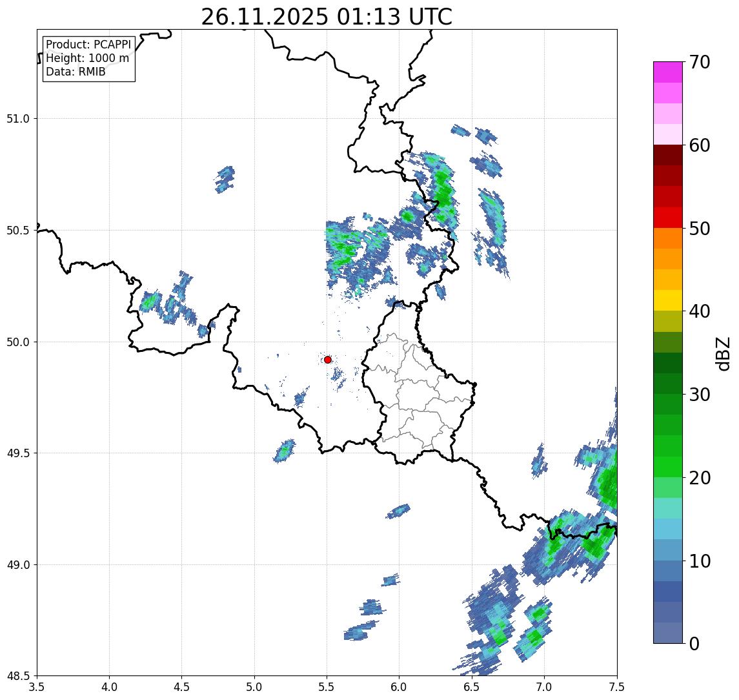Select the 'Data: RMIB' legend line
Viewport: 739px width, 700px height.
[76, 72]
